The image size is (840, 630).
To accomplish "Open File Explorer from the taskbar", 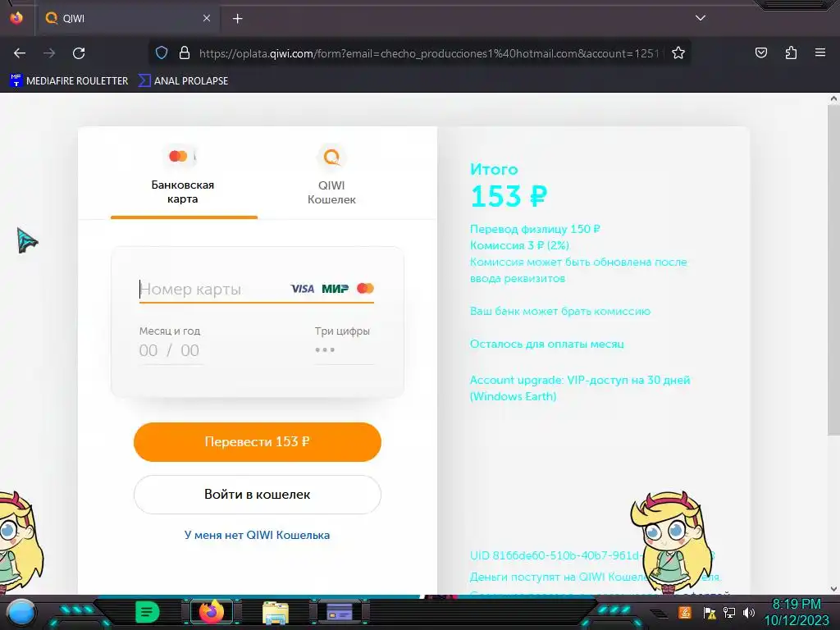I will pyautogui.click(x=276, y=612).
